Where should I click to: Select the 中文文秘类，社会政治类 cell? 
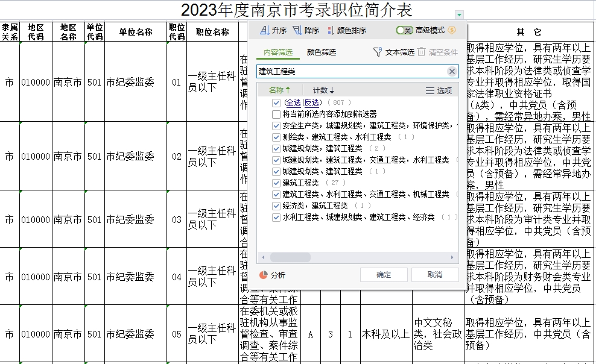point(439,334)
